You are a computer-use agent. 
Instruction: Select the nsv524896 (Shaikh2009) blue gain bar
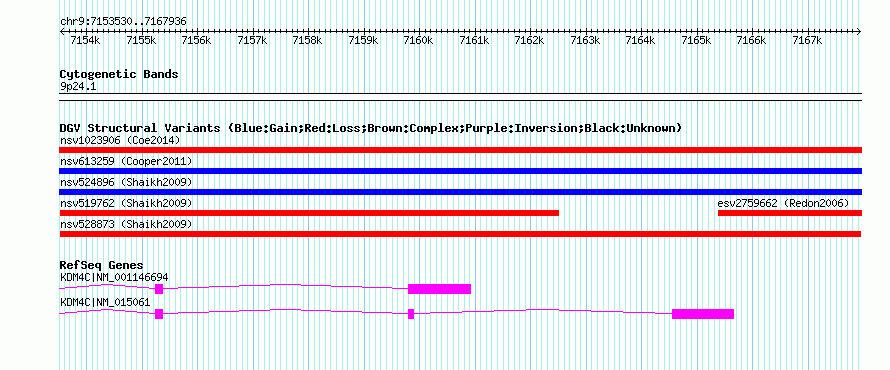[461, 192]
